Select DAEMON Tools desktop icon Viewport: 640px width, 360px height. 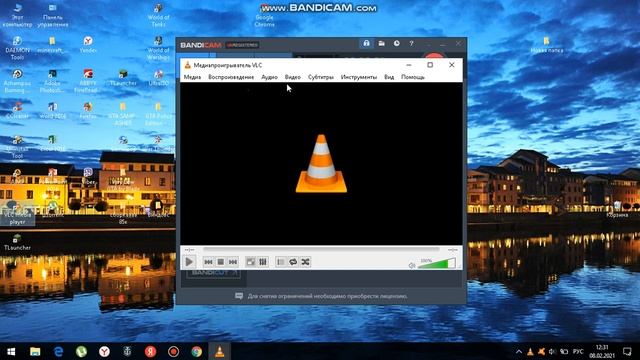pyautogui.click(x=17, y=48)
